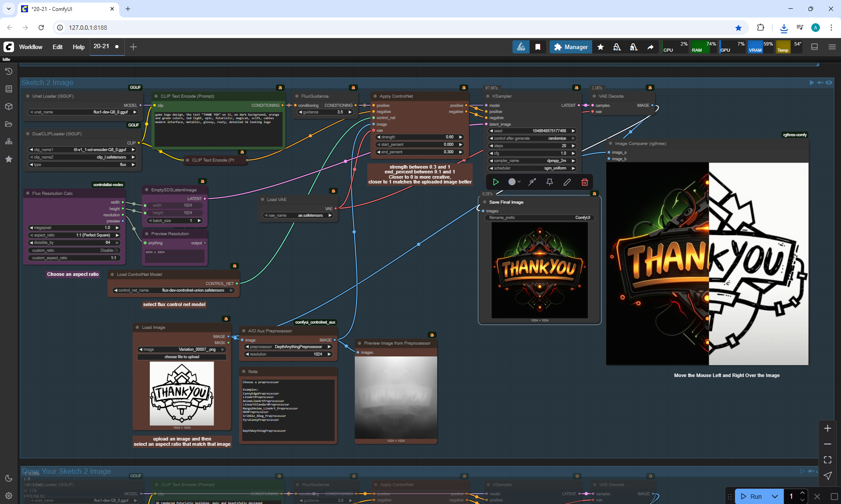Open the Workflow menu
This screenshot has height=504, width=841.
click(x=31, y=47)
